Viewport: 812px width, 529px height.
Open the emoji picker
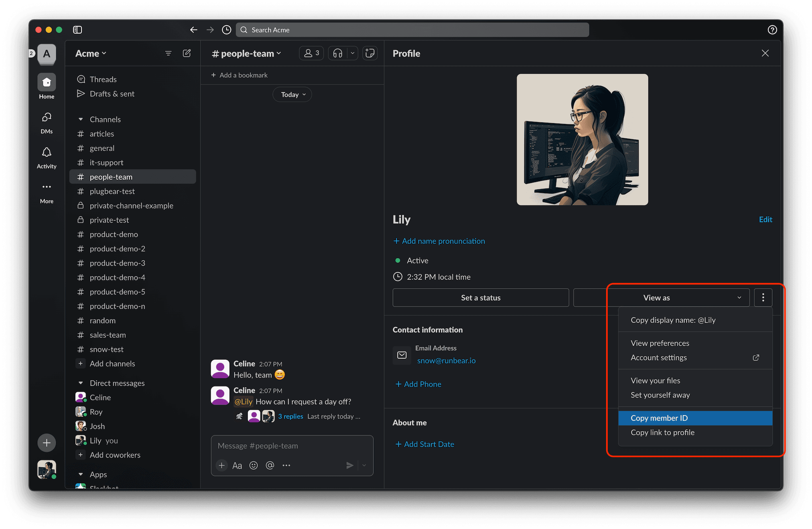[x=254, y=465]
